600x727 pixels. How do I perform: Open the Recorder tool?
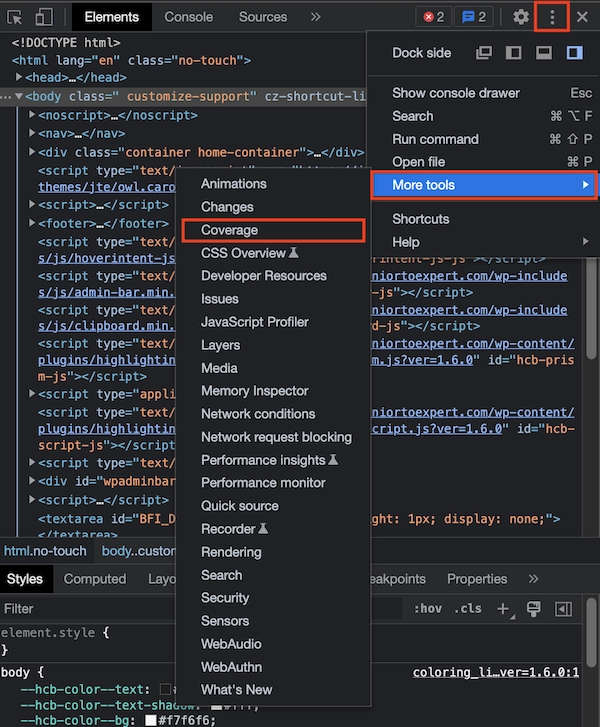(x=273, y=529)
